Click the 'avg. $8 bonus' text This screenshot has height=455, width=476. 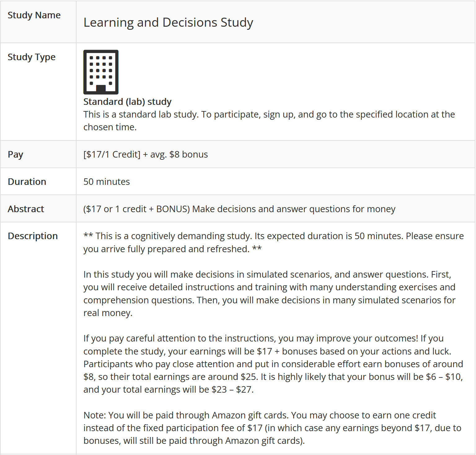179,154
